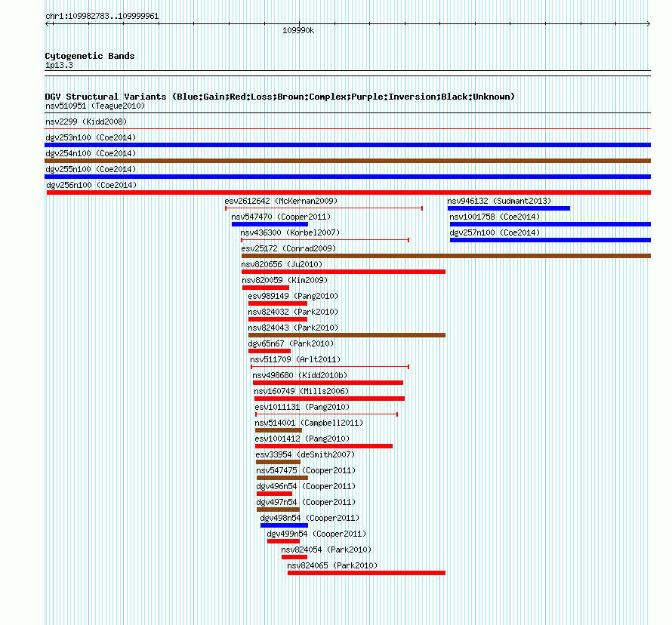Click the nsv820059 (Kim2009) label
This screenshot has height=625, width=672.
coord(285,280)
